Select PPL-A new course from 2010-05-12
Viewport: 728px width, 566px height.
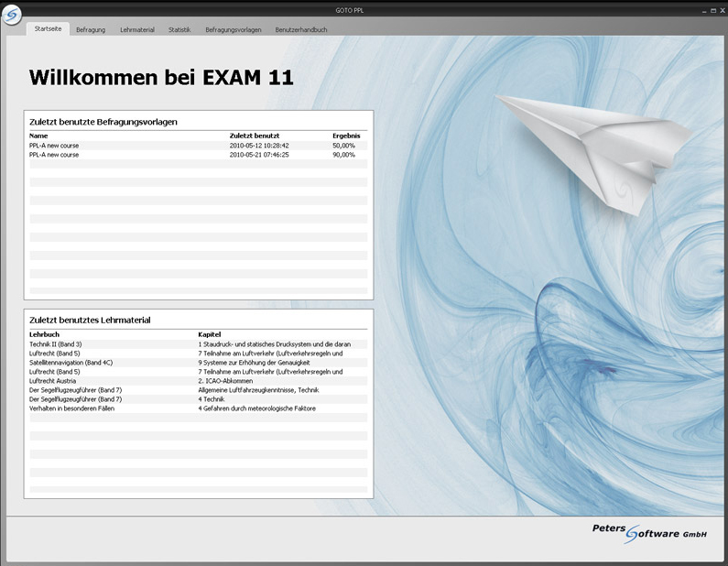198,146
